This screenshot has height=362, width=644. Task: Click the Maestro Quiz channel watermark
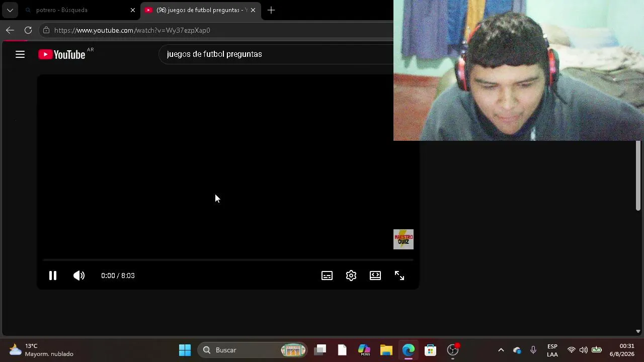pos(404,239)
